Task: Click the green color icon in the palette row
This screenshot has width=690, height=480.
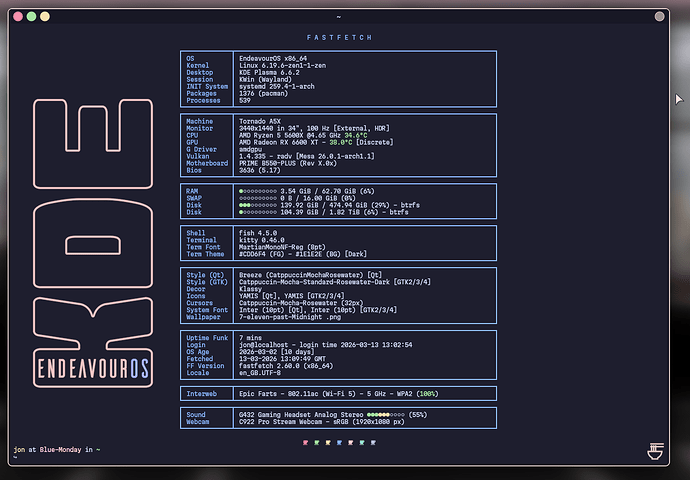Action: (317, 443)
